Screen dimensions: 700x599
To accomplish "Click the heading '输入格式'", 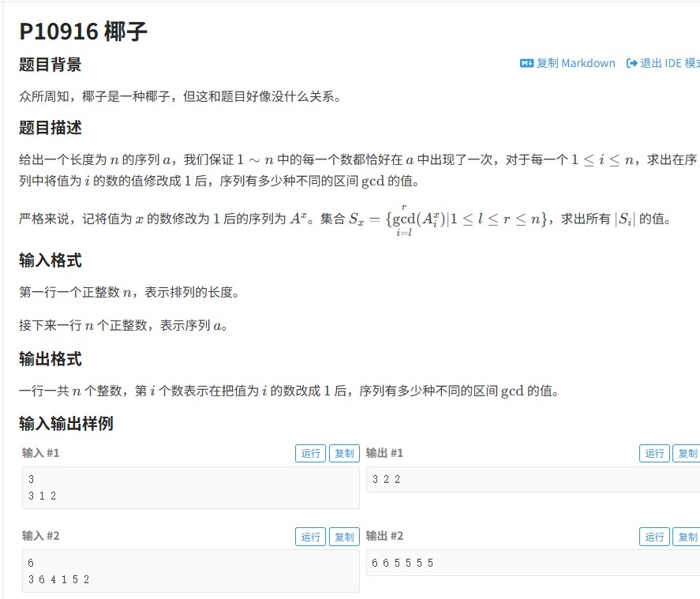I will (50, 260).
